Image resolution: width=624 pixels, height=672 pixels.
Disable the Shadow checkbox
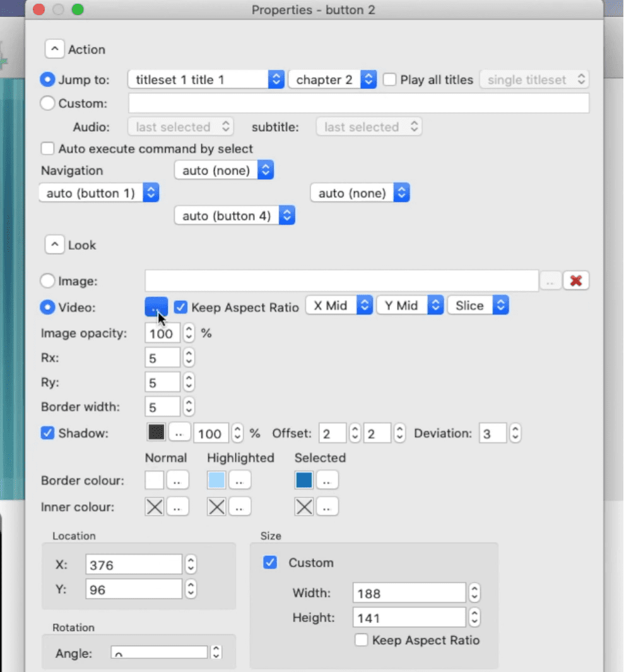(x=47, y=433)
